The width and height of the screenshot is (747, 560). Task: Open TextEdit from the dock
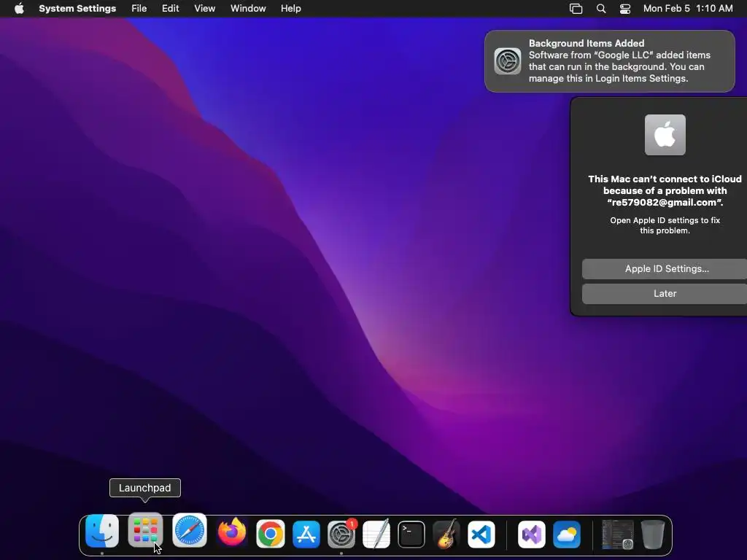[x=376, y=534]
